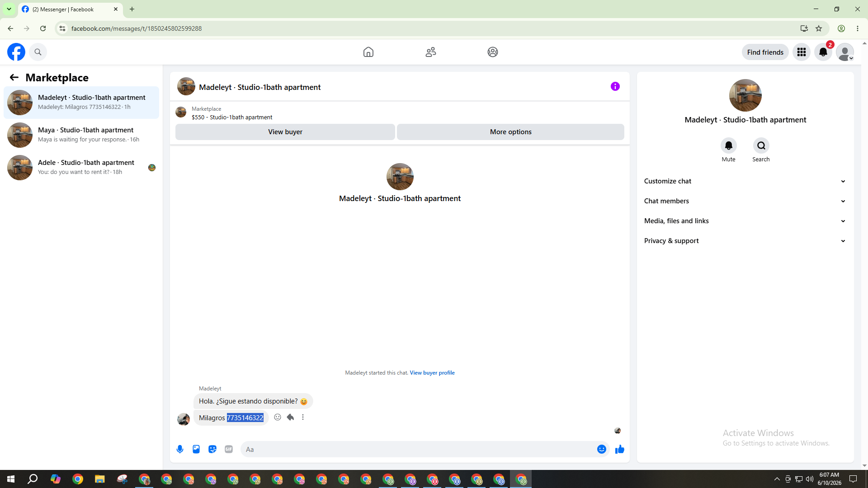Open the taskbar volume control
Viewport: 868px width, 488px height.
[x=810, y=479]
